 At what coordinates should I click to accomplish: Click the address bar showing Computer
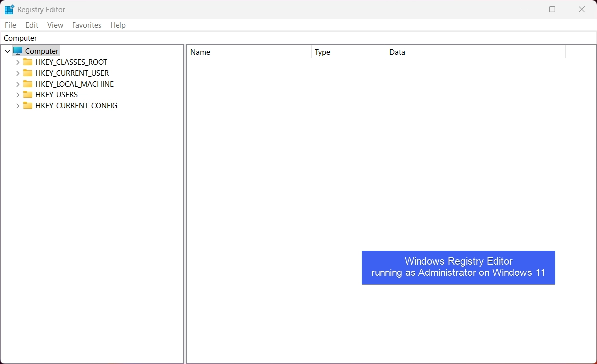pyautogui.click(x=298, y=38)
